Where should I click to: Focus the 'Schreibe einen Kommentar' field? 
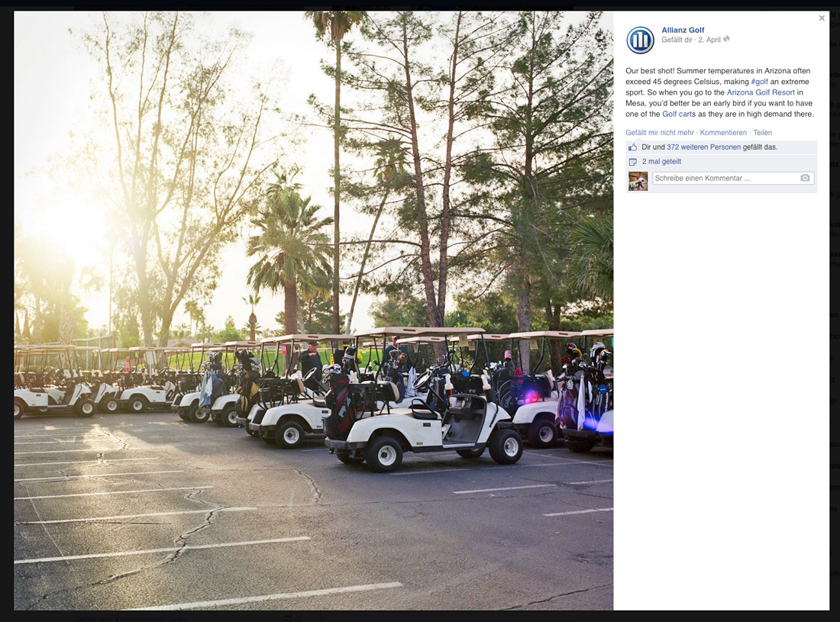click(x=733, y=179)
